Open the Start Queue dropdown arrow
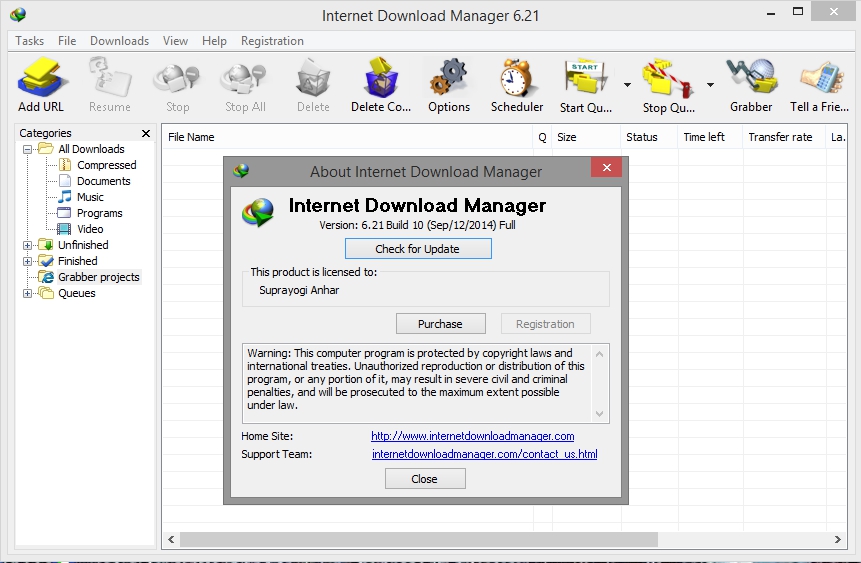The width and height of the screenshot is (861, 563). [x=627, y=85]
